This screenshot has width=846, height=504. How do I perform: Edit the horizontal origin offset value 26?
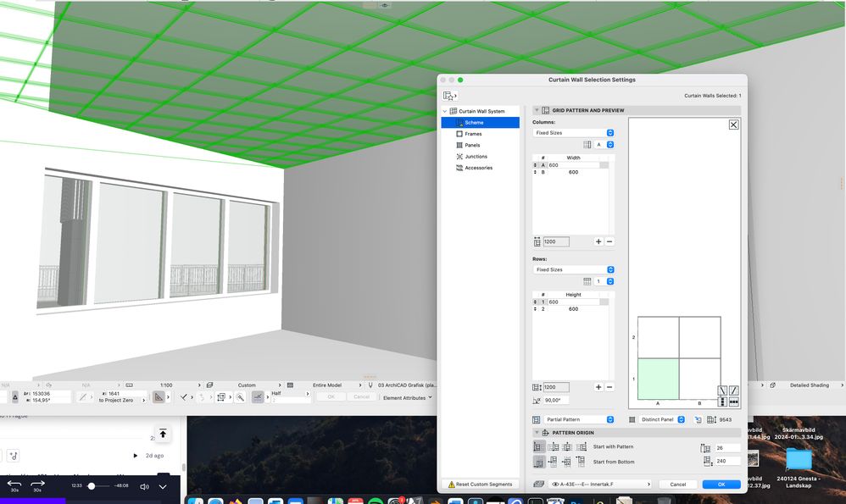(727, 448)
